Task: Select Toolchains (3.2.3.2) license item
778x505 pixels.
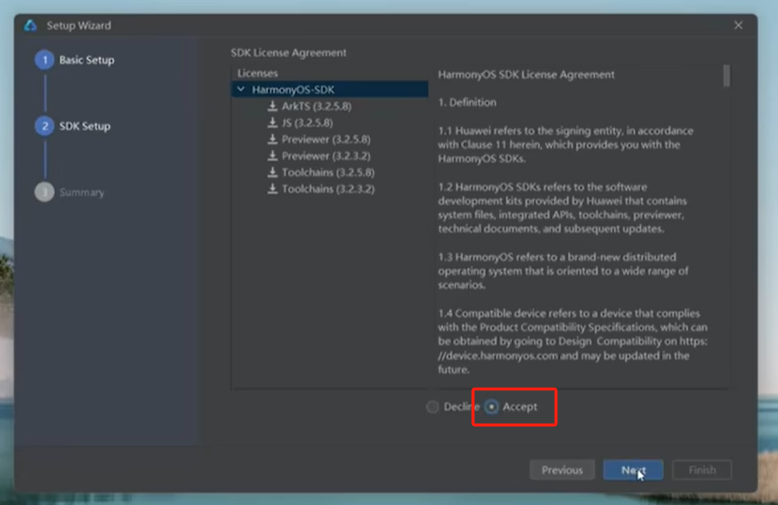Action: pyautogui.click(x=328, y=189)
